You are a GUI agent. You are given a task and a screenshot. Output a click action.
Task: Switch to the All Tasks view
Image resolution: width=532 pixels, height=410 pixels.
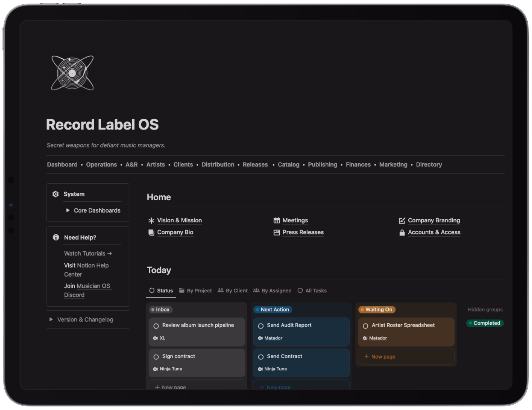pyautogui.click(x=312, y=291)
